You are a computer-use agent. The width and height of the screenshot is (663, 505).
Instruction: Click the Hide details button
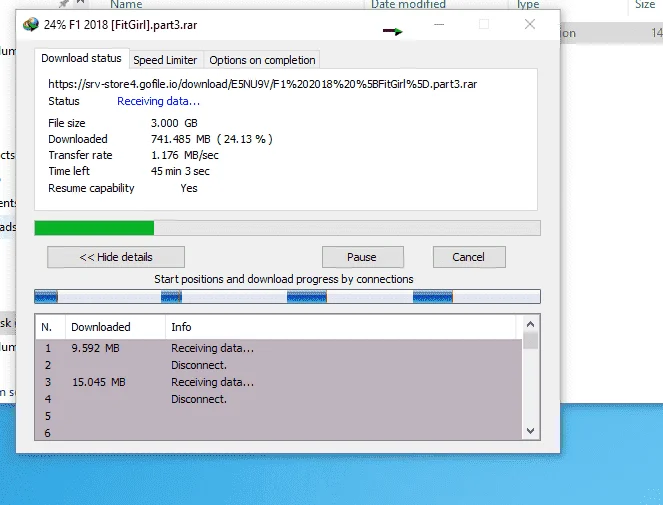click(116, 257)
